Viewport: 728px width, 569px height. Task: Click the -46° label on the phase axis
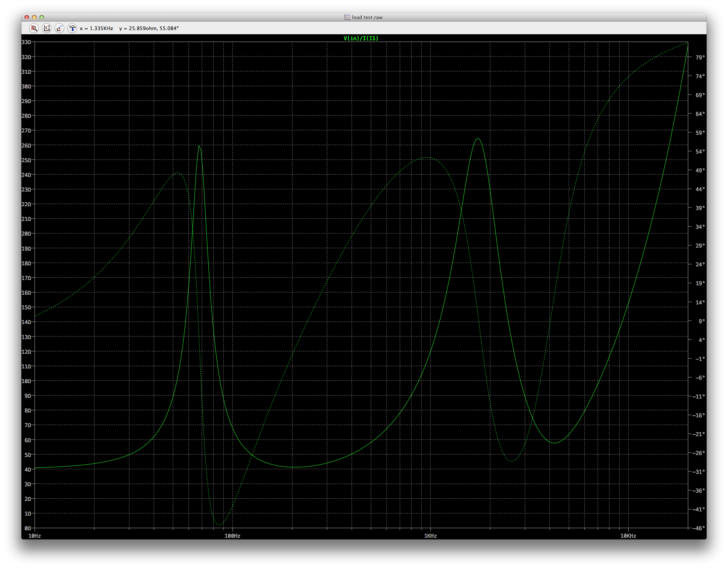(699, 528)
